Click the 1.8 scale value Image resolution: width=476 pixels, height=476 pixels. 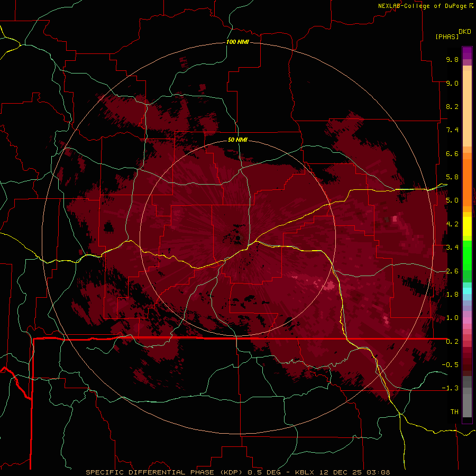pos(452,295)
